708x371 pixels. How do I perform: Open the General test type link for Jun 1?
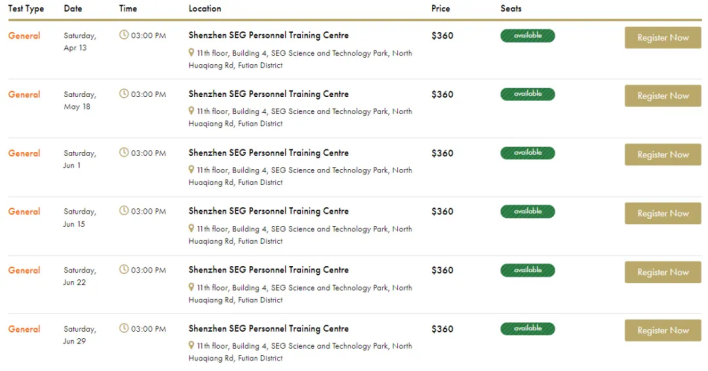click(24, 153)
